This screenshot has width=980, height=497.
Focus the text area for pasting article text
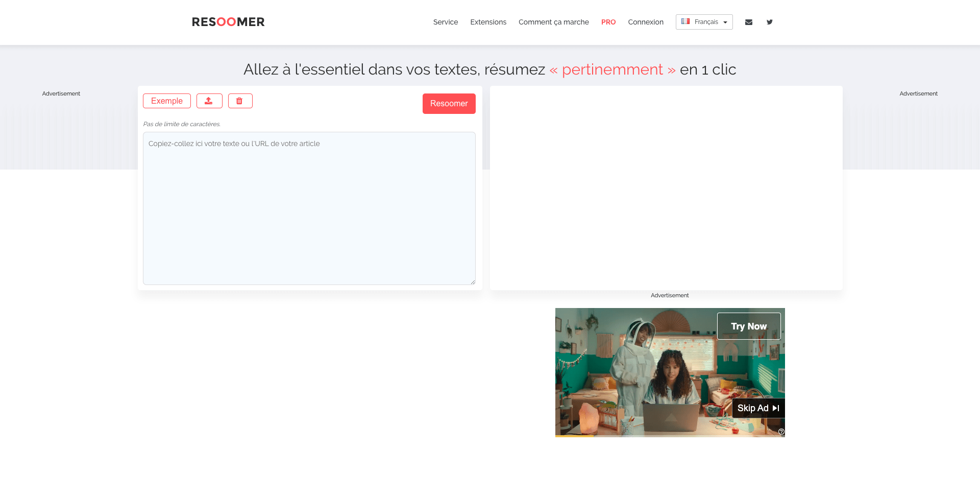pyautogui.click(x=309, y=208)
